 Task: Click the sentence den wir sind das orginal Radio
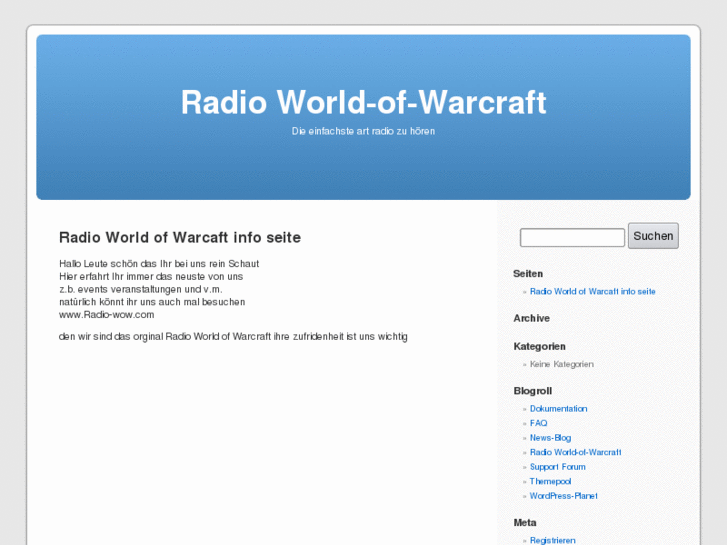point(233,336)
